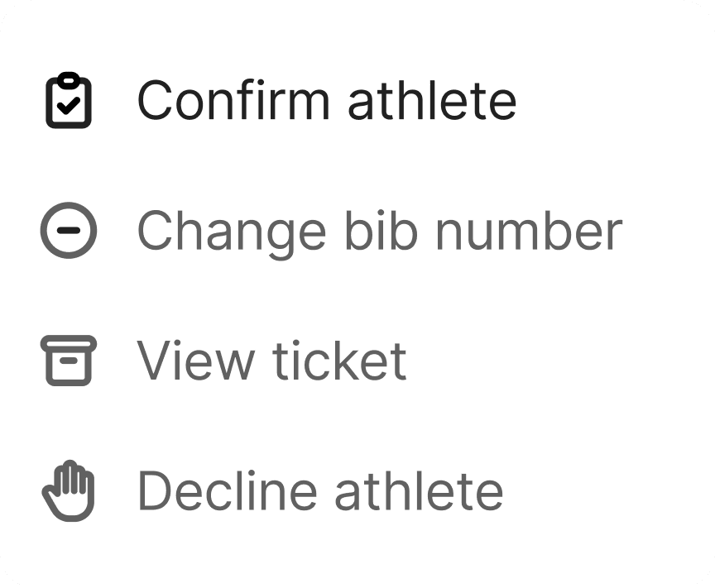
Task: Open the View ticket option
Action: [271, 361]
